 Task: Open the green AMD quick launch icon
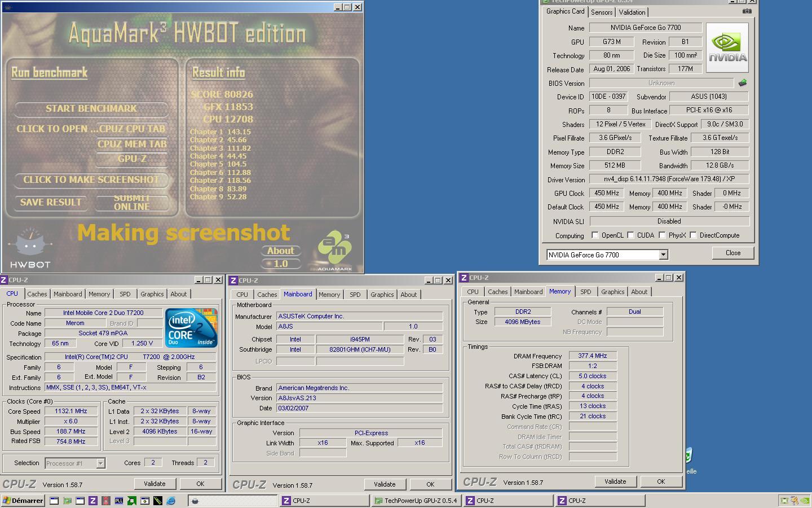coord(131,501)
